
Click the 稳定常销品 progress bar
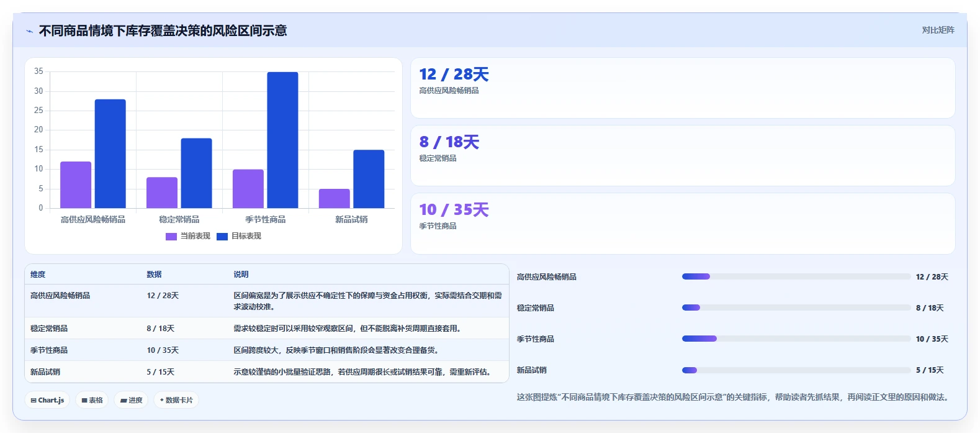point(796,308)
